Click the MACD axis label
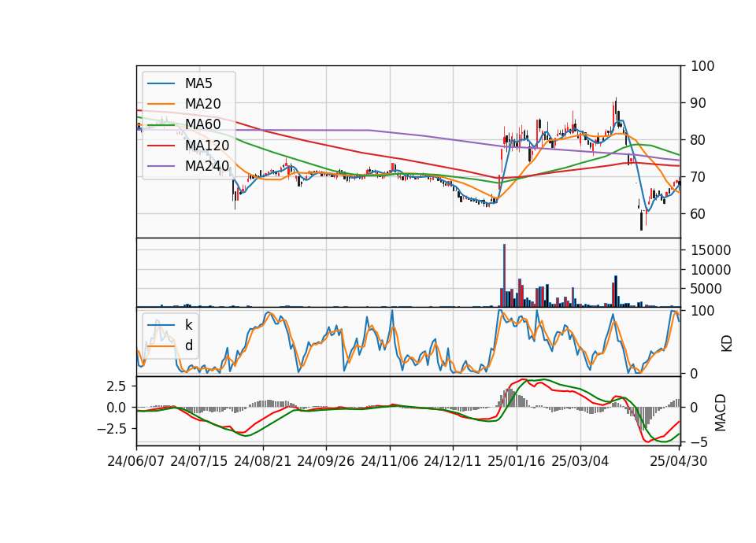Screen dimensions: 756x543 coord(720,412)
